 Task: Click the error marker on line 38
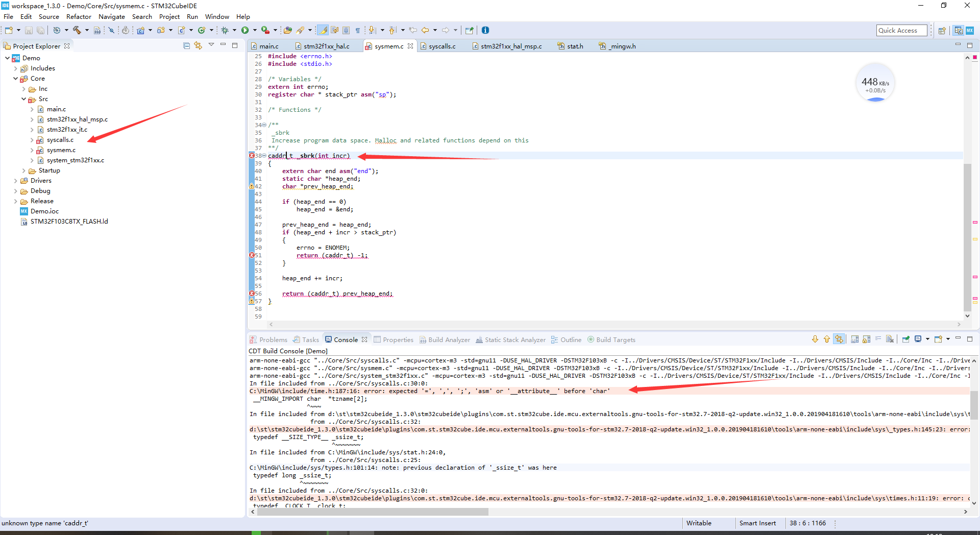[x=252, y=155]
